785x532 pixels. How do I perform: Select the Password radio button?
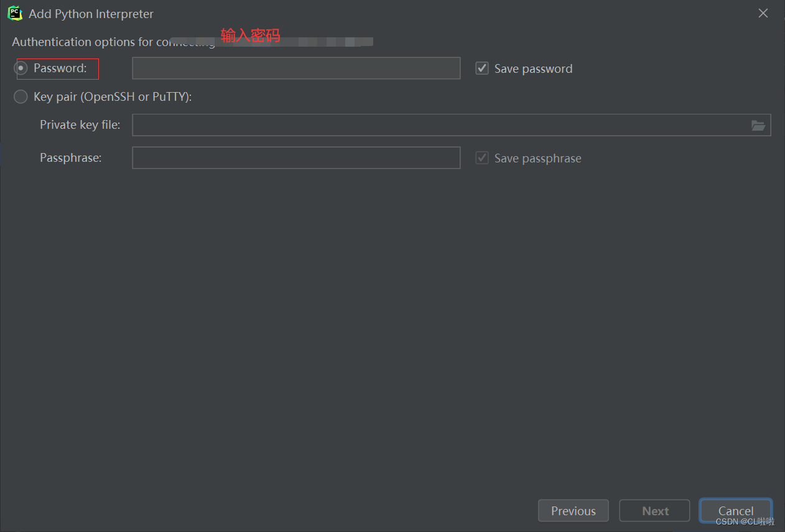click(x=21, y=68)
